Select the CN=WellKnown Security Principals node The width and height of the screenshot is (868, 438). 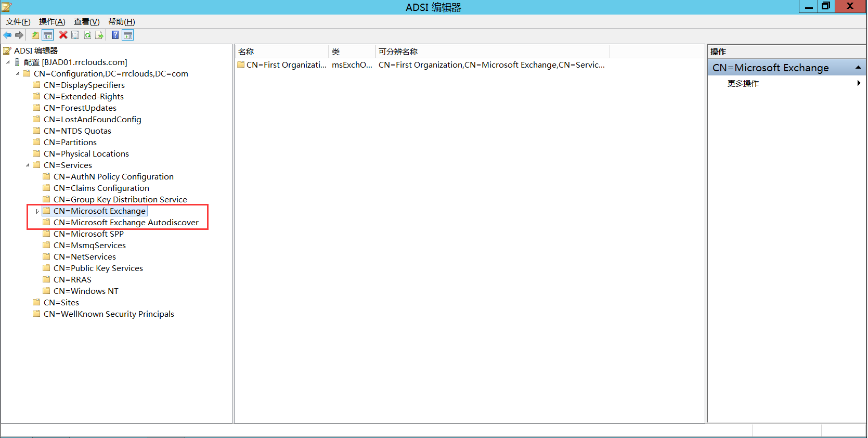coord(109,314)
